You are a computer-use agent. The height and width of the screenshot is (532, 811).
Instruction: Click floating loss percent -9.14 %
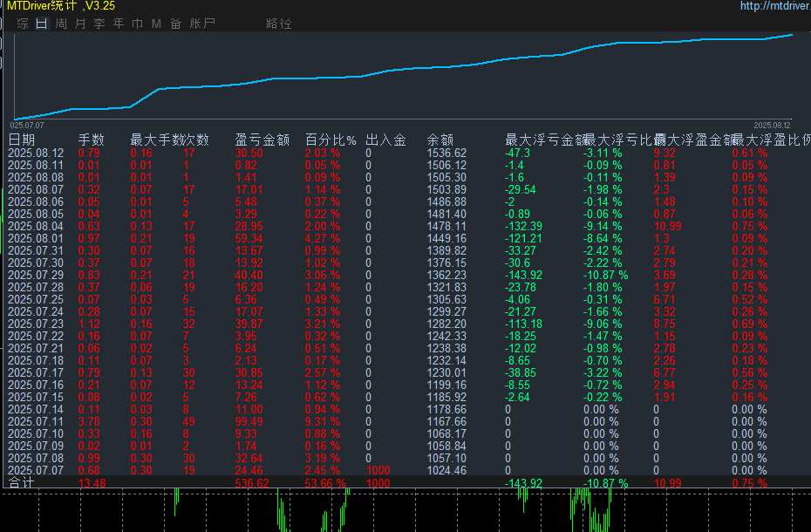point(603,227)
